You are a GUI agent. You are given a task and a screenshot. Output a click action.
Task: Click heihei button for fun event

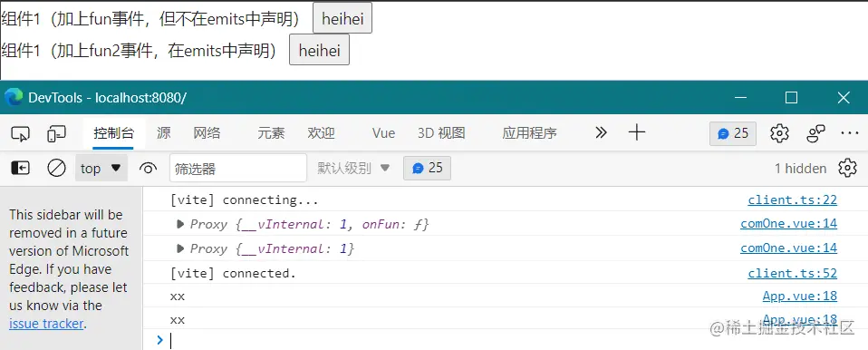click(x=342, y=18)
